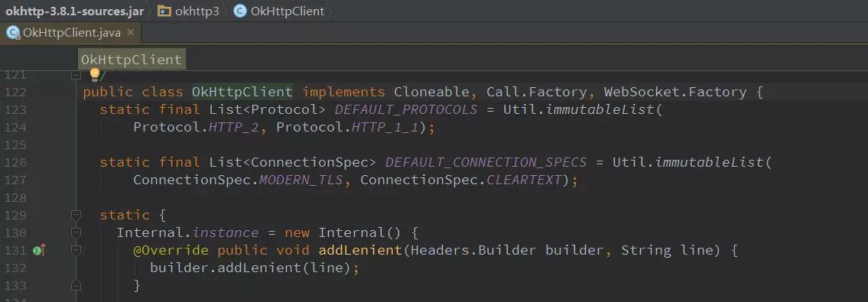This screenshot has width=868, height=302.
Task: Click the static keyword on line 129
Action: coord(125,215)
